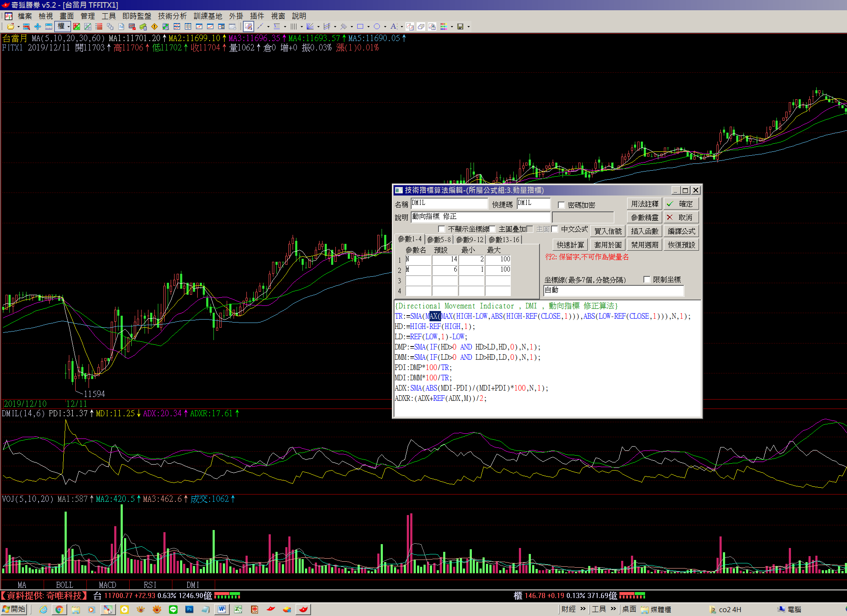Click the 快捷碼 shortcut field
Screen dimensions: 847x616
pos(533,203)
